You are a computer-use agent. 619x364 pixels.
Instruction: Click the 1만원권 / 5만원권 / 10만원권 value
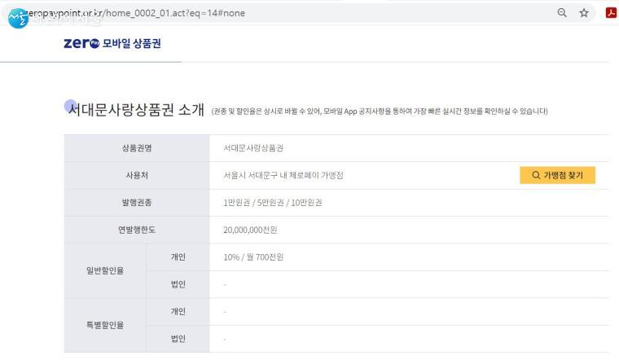tap(272, 203)
